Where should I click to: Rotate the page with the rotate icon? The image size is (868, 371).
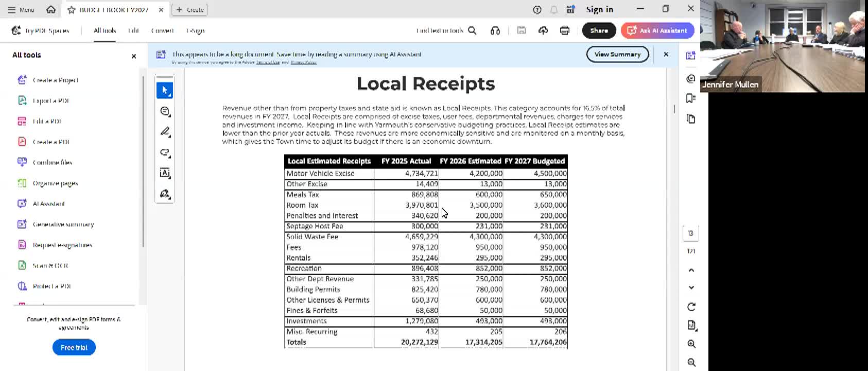point(691,307)
